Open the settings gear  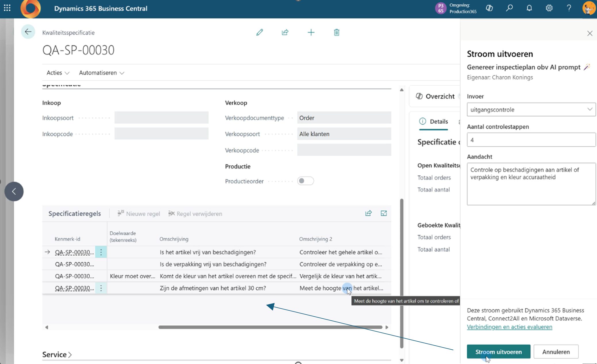tap(549, 8)
